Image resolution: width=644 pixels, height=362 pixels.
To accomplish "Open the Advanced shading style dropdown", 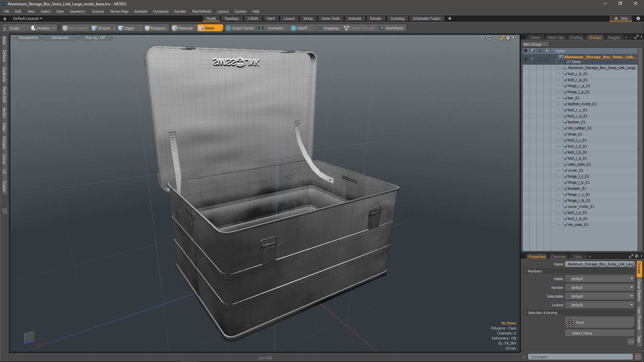I will (60, 38).
